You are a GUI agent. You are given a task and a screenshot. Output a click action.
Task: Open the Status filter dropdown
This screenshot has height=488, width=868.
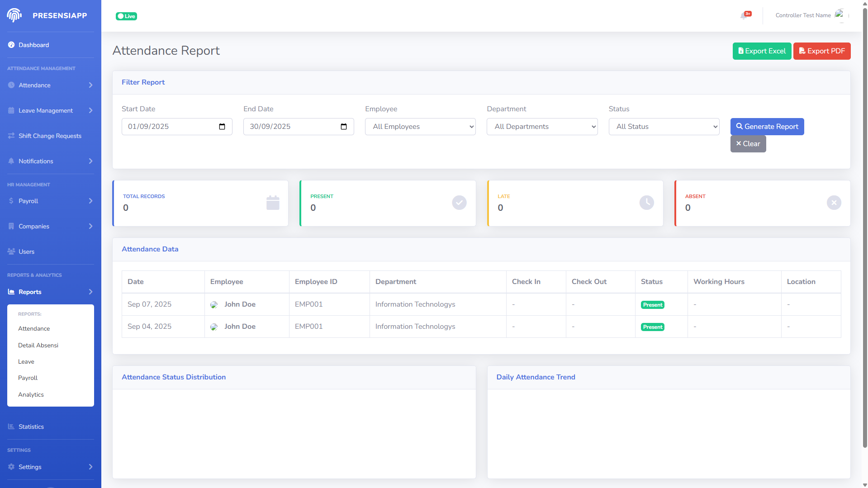664,127
